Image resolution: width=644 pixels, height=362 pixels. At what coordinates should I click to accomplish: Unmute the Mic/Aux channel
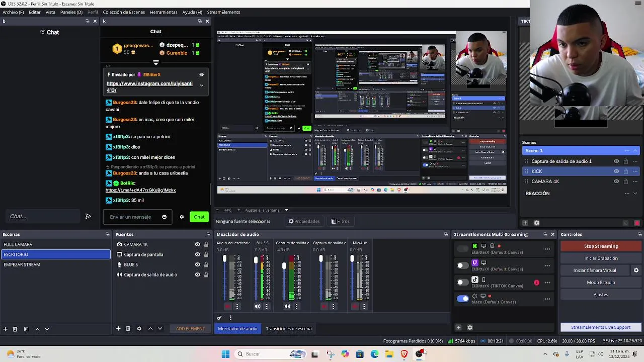[355, 306]
